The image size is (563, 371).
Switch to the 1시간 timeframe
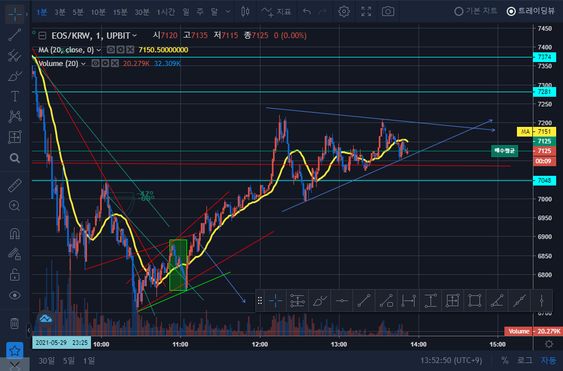tap(166, 12)
